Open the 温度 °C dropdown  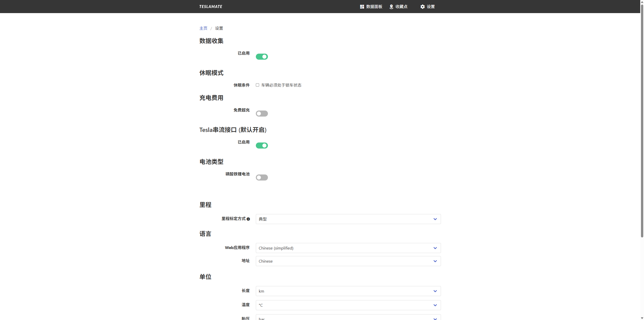(x=348, y=305)
